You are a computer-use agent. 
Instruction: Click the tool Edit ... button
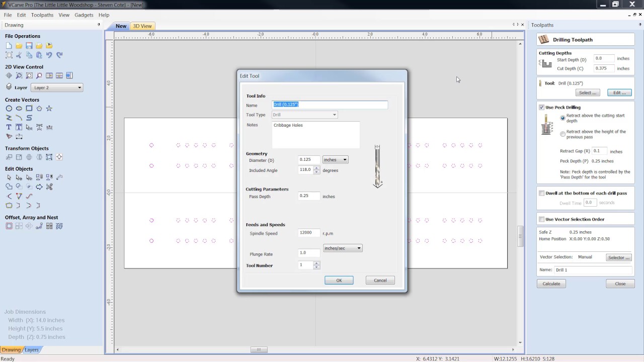click(619, 93)
